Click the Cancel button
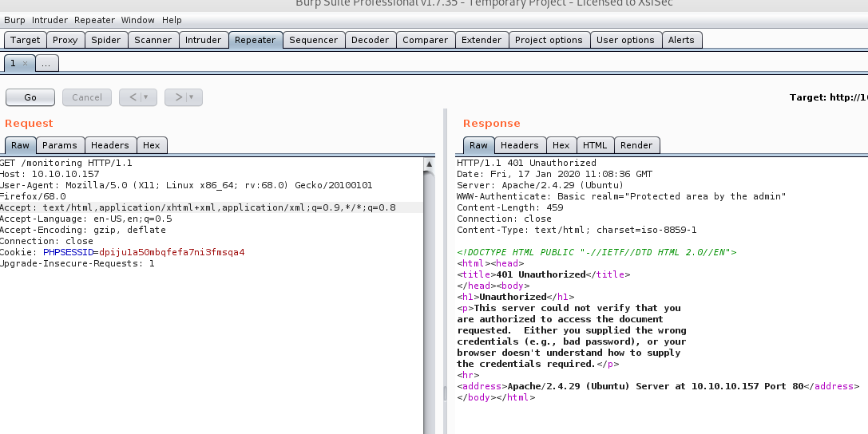This screenshot has height=434, width=868. point(87,97)
